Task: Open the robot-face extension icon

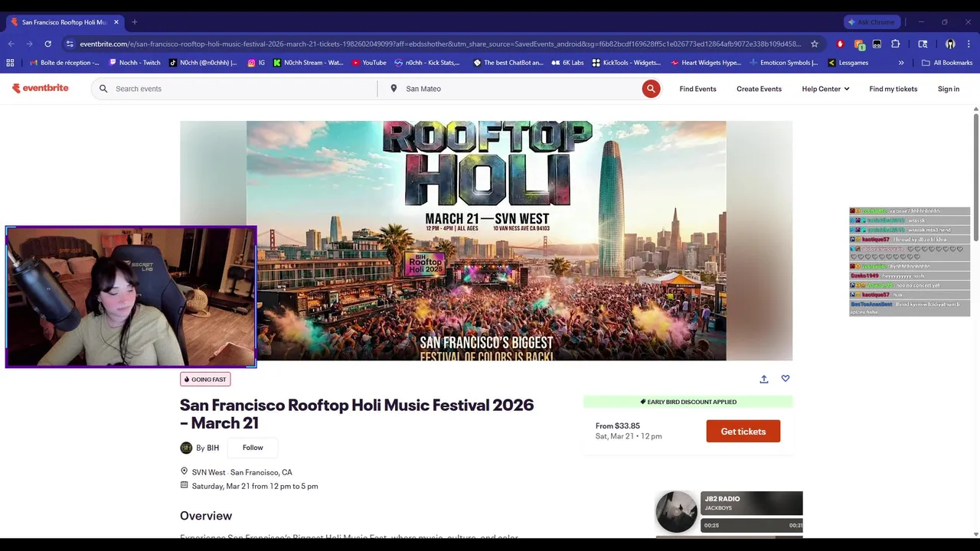Action: coord(877,44)
